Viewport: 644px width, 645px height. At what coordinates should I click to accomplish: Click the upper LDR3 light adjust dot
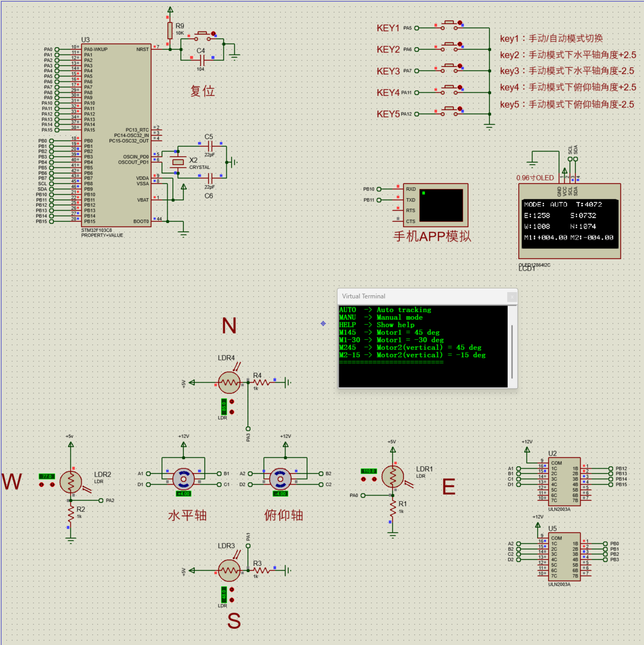[232, 589]
